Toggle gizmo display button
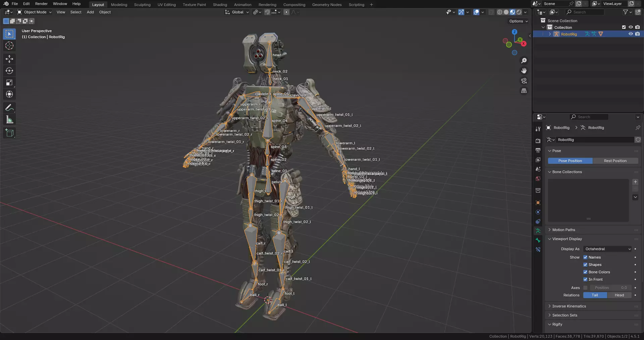This screenshot has height=340, width=644. click(x=461, y=12)
